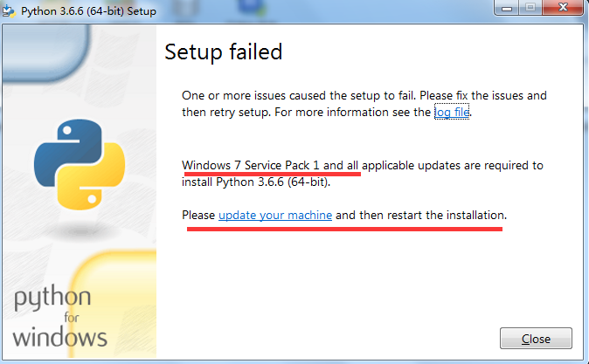Screen dimensions: 589x364
Task: Click the 'One or more issues' message line
Action: coord(364,95)
